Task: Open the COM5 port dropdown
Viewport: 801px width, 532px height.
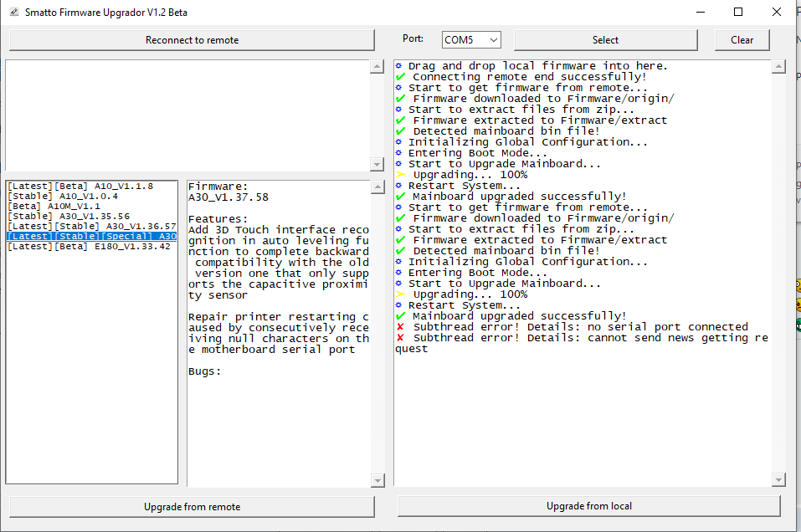Action: pyautogui.click(x=471, y=39)
